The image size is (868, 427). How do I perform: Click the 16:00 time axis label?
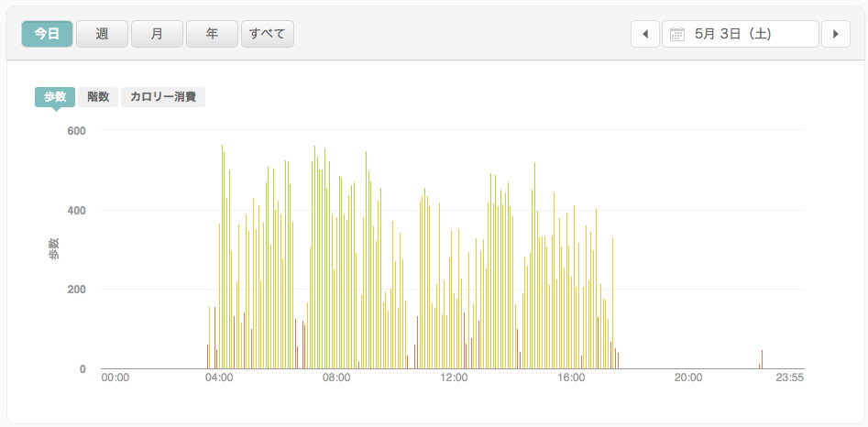(571, 378)
